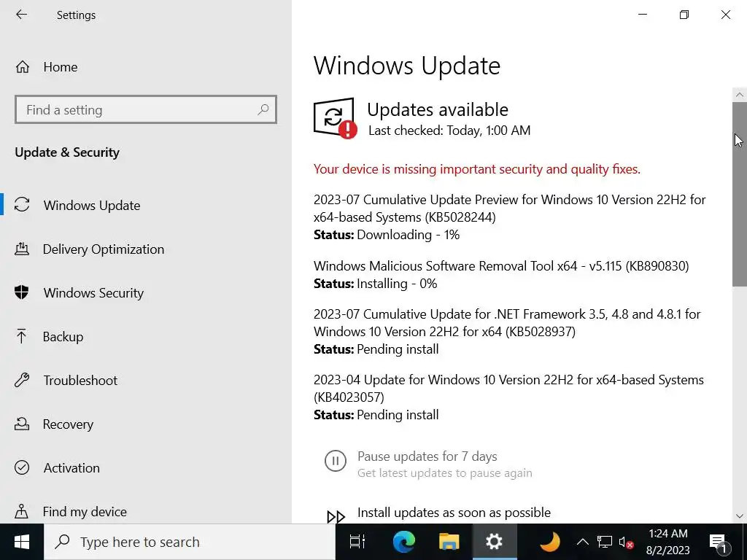Open Backup arrow icon in sidebar
This screenshot has height=560, width=747.
pyautogui.click(x=21, y=336)
